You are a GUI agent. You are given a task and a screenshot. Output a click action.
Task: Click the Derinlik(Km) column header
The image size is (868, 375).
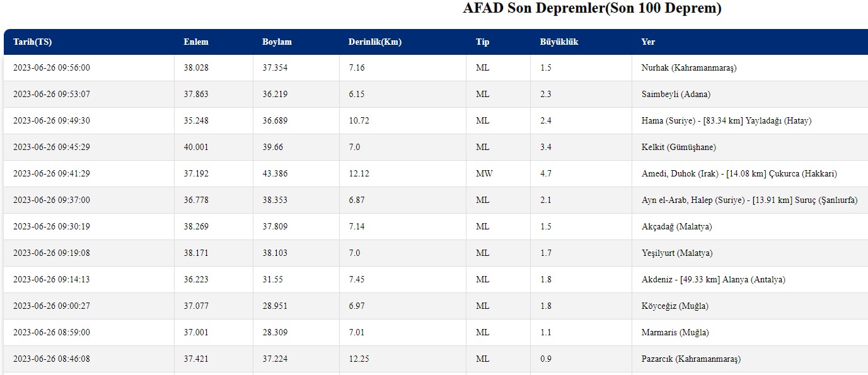[x=374, y=42]
